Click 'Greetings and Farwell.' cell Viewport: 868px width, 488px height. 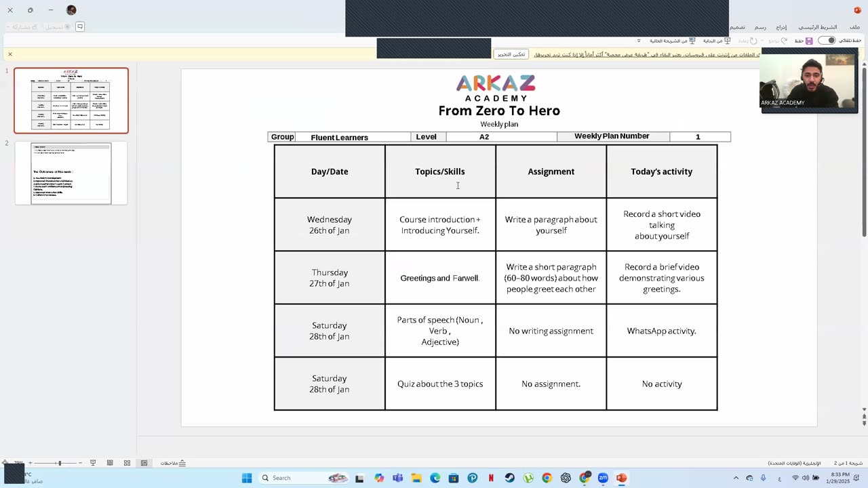(x=440, y=278)
